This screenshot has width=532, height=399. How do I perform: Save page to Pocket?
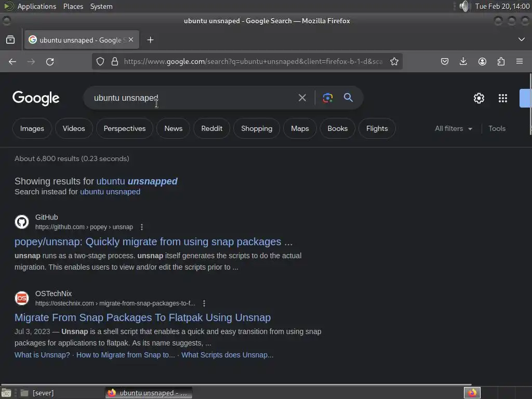[x=445, y=61]
